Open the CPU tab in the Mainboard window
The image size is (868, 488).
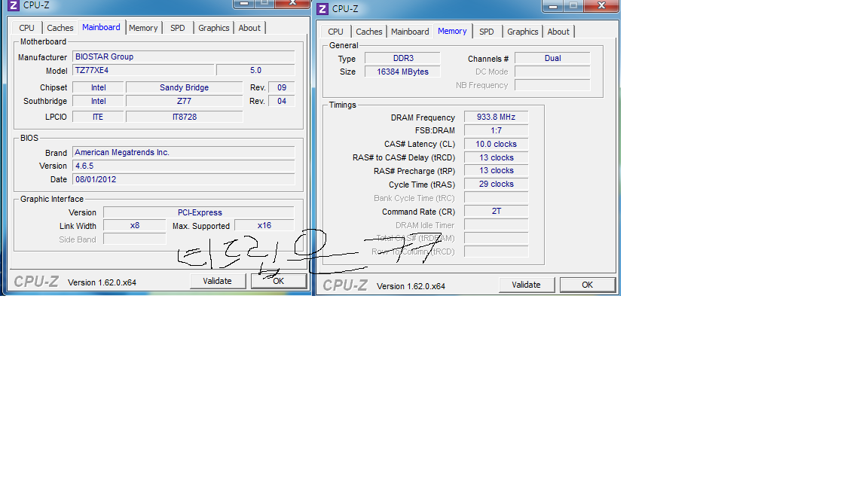26,28
